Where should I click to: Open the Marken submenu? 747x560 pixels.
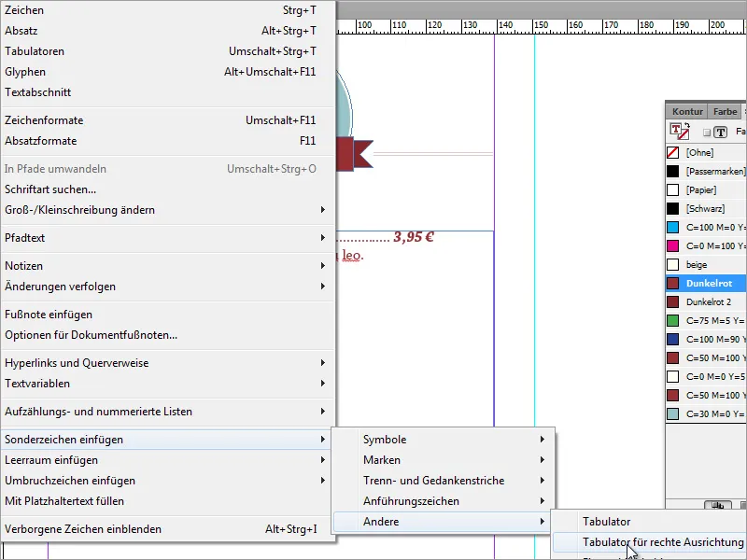[443, 460]
